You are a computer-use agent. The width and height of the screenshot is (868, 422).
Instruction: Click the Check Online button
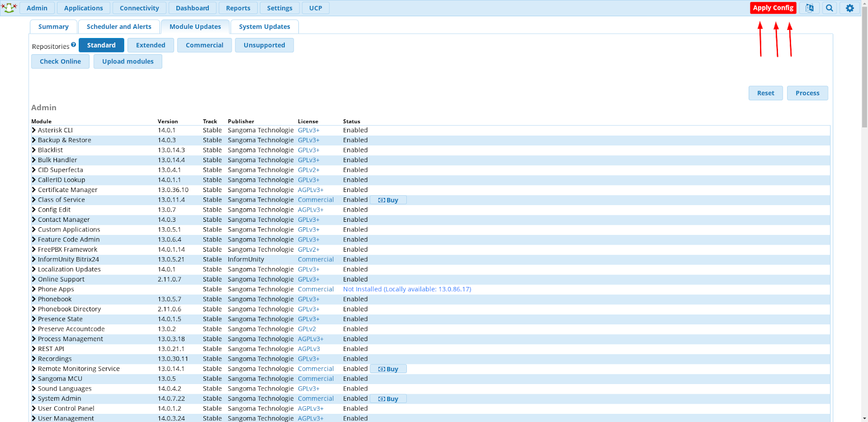pos(60,61)
